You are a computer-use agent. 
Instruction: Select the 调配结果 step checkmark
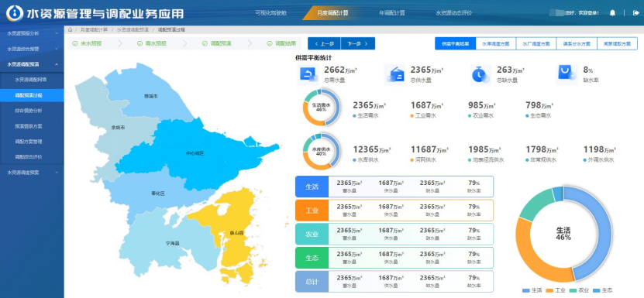[x=270, y=43]
